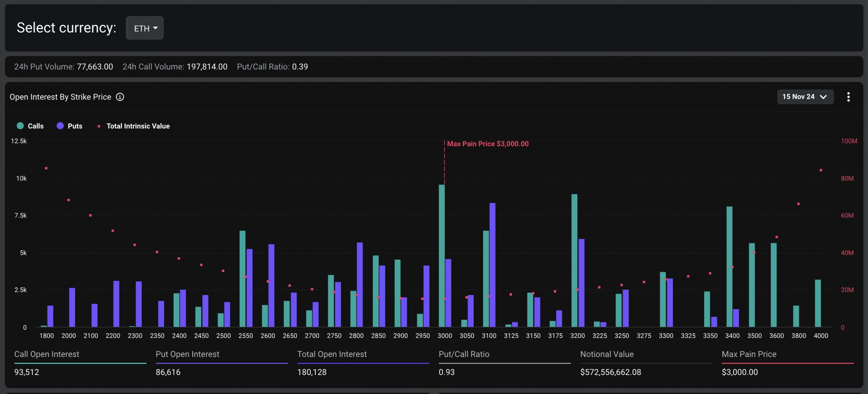Click the Put Open Interest value 86,616
868x394 pixels.
(x=168, y=372)
